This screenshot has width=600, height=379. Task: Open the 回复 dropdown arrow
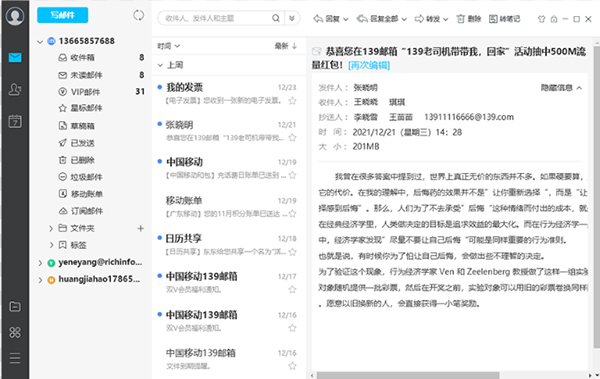[x=346, y=19]
